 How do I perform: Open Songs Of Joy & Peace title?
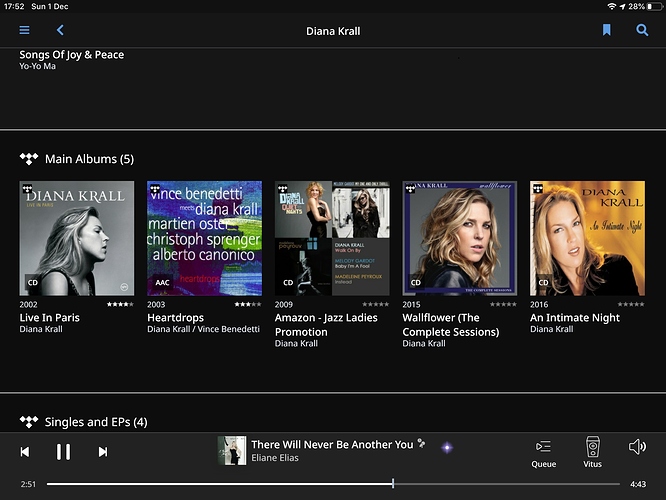click(72, 55)
